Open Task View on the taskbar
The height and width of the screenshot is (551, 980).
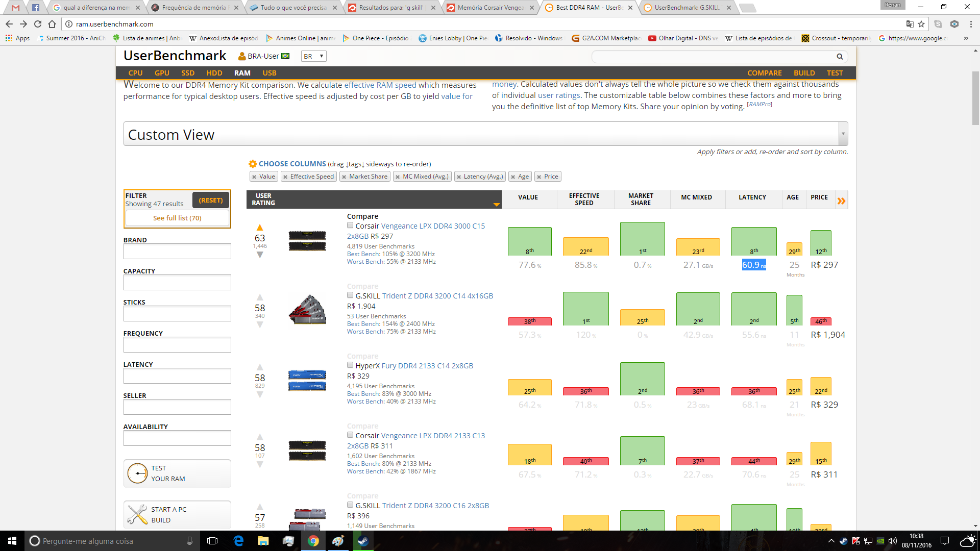coord(213,541)
